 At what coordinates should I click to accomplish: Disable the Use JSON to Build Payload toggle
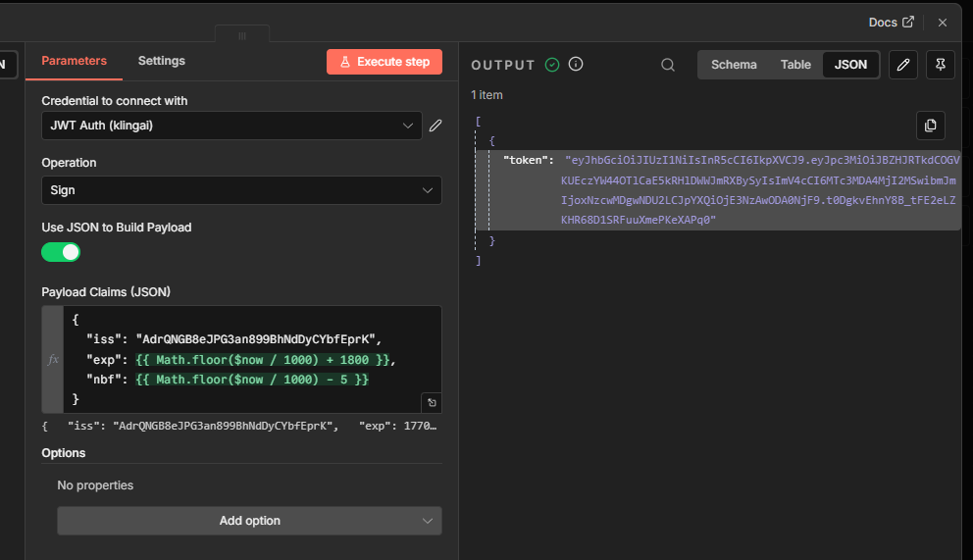(61, 252)
